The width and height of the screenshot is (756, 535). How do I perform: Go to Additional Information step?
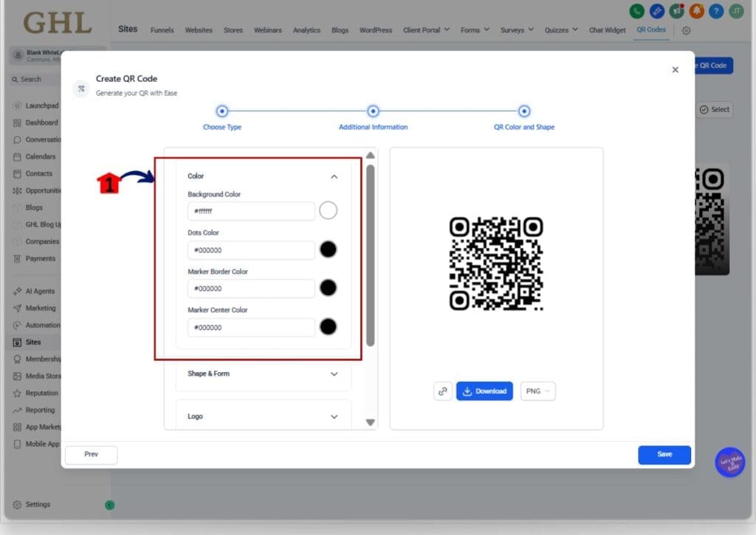click(373, 111)
